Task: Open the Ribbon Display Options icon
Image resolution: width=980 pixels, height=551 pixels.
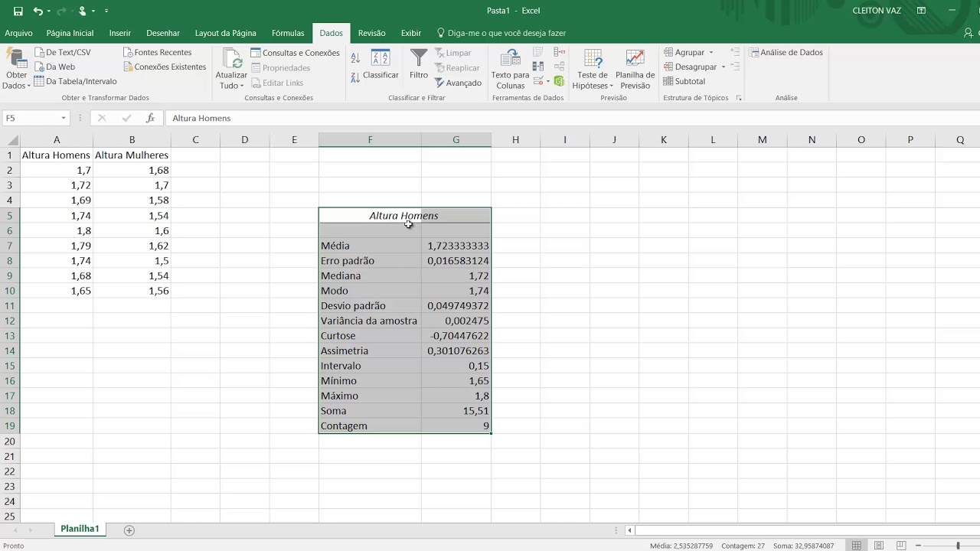Action: point(922,11)
